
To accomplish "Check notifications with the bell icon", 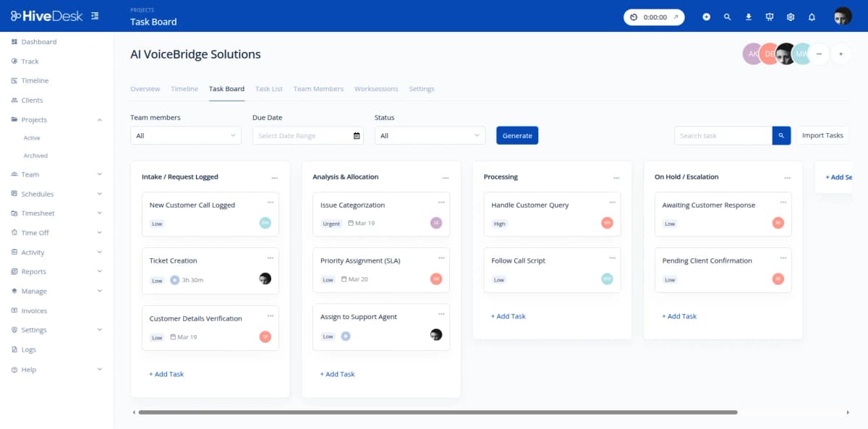I will [x=812, y=16].
